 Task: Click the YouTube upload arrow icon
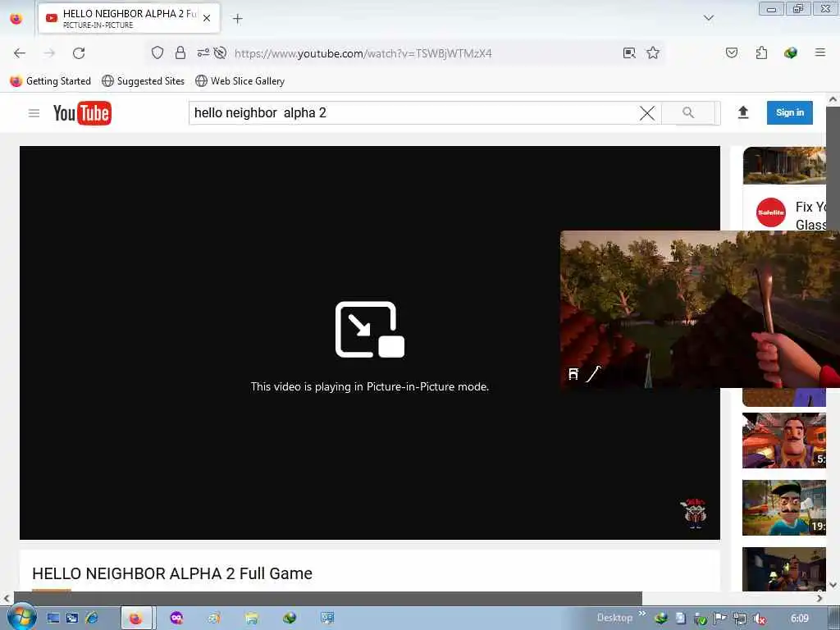[x=743, y=112]
